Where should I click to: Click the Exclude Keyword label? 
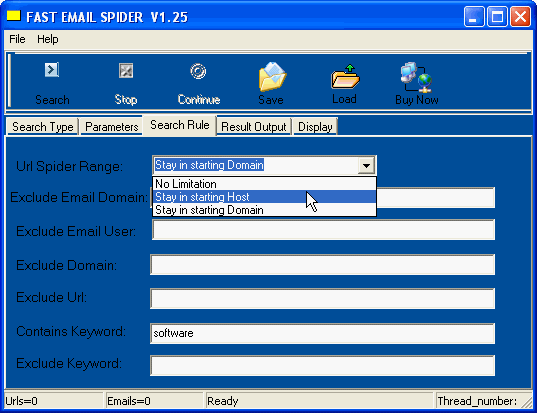69,363
